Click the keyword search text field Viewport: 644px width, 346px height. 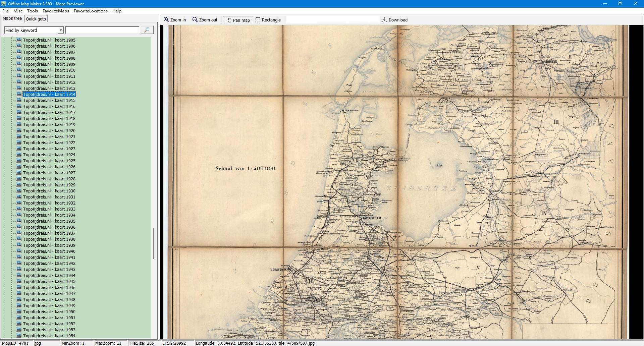102,30
